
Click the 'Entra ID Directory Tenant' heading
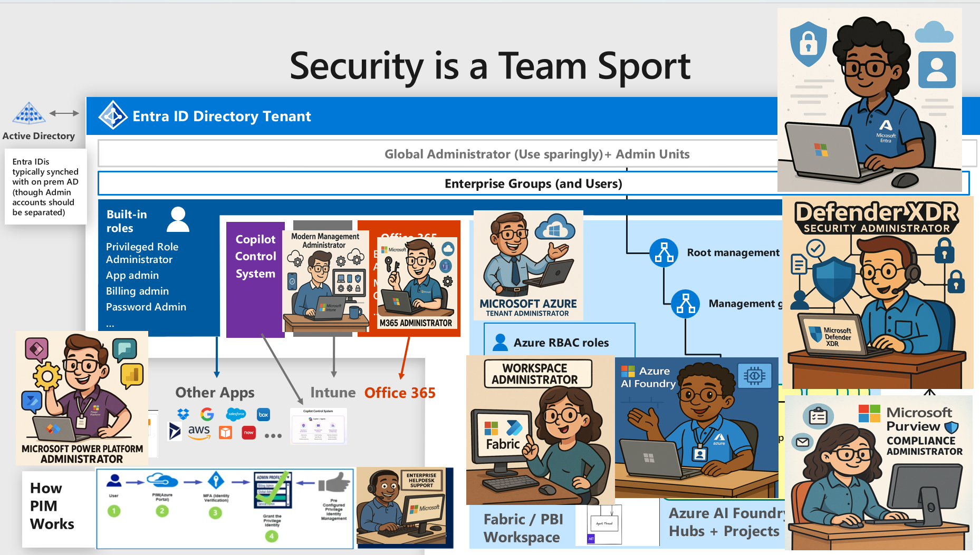click(222, 116)
